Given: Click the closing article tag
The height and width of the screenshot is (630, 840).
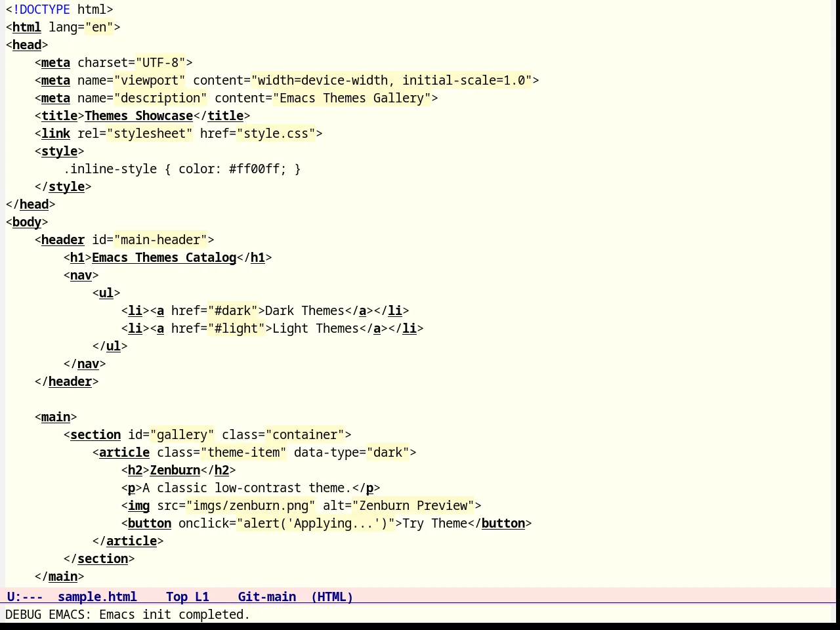Looking at the screenshot, I should pyautogui.click(x=128, y=541).
